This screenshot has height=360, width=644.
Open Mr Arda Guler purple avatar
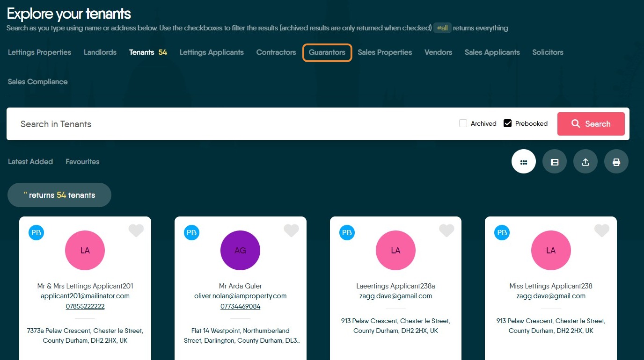(240, 250)
